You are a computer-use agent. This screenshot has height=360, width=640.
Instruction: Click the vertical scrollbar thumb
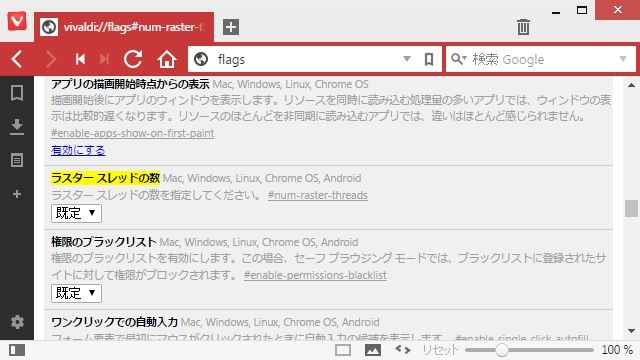(631, 209)
